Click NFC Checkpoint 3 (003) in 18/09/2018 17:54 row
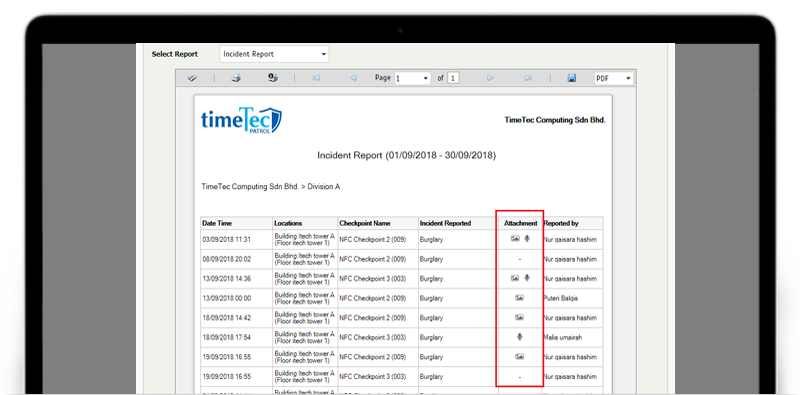Image resolution: width=800 pixels, height=395 pixels. click(372, 337)
